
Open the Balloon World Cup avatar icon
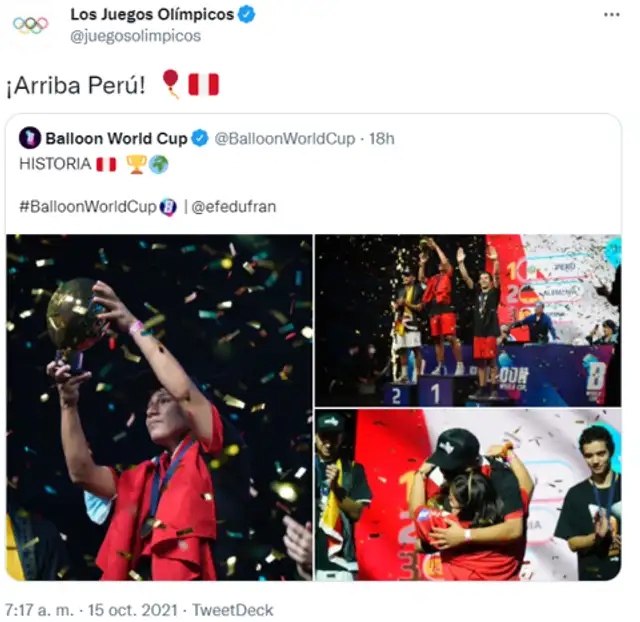(30, 138)
